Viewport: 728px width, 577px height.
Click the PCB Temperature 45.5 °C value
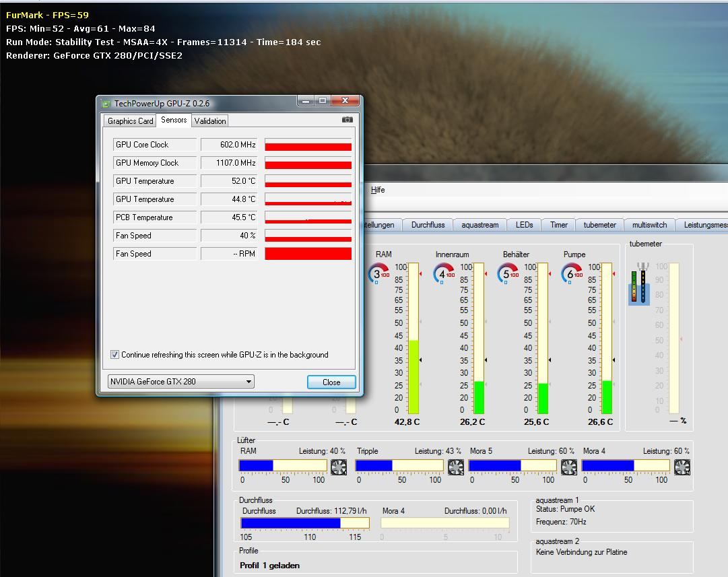coord(230,217)
